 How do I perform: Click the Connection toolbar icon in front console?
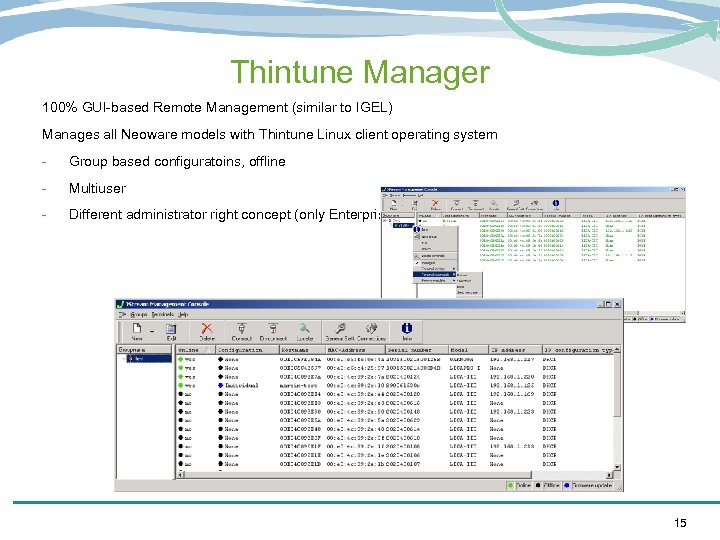pyautogui.click(x=371, y=328)
